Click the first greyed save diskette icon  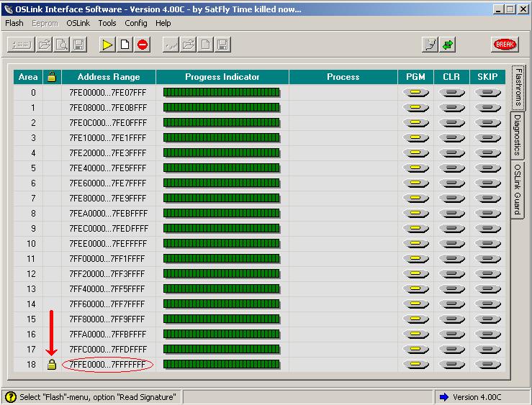click(x=79, y=45)
